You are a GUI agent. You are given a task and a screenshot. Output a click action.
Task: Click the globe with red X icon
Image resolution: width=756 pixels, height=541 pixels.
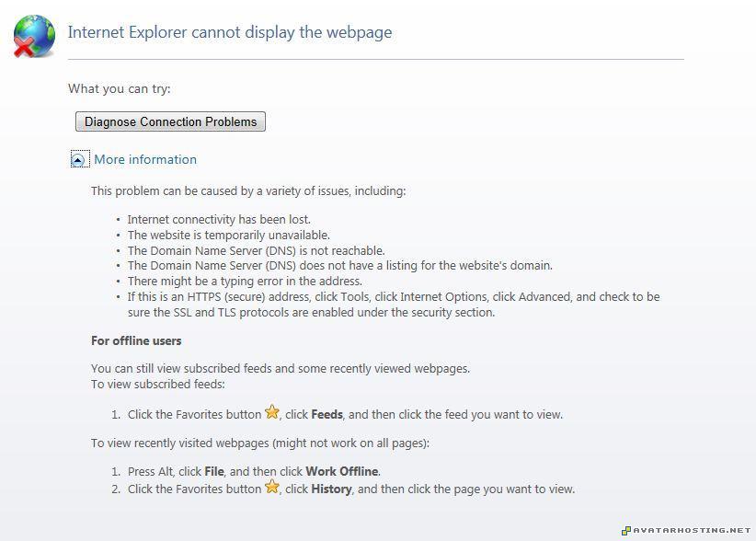pos(34,36)
